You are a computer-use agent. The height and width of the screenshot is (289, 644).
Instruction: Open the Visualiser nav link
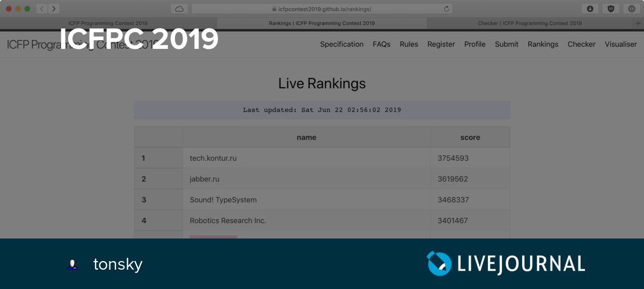pyautogui.click(x=621, y=44)
